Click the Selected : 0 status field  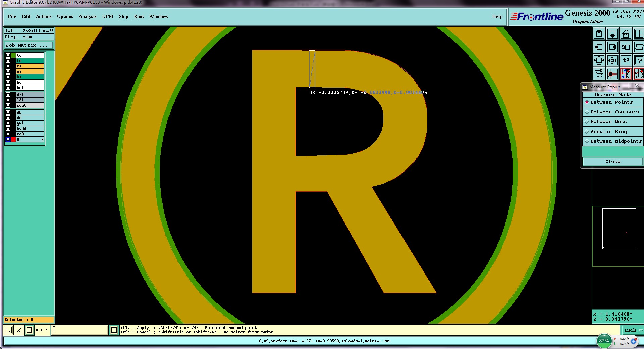(29, 320)
